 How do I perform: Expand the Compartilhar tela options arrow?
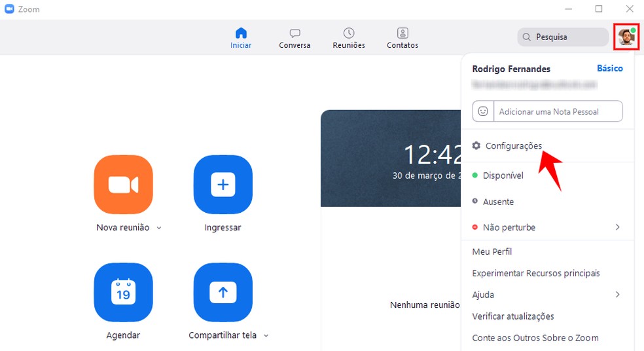266,336
